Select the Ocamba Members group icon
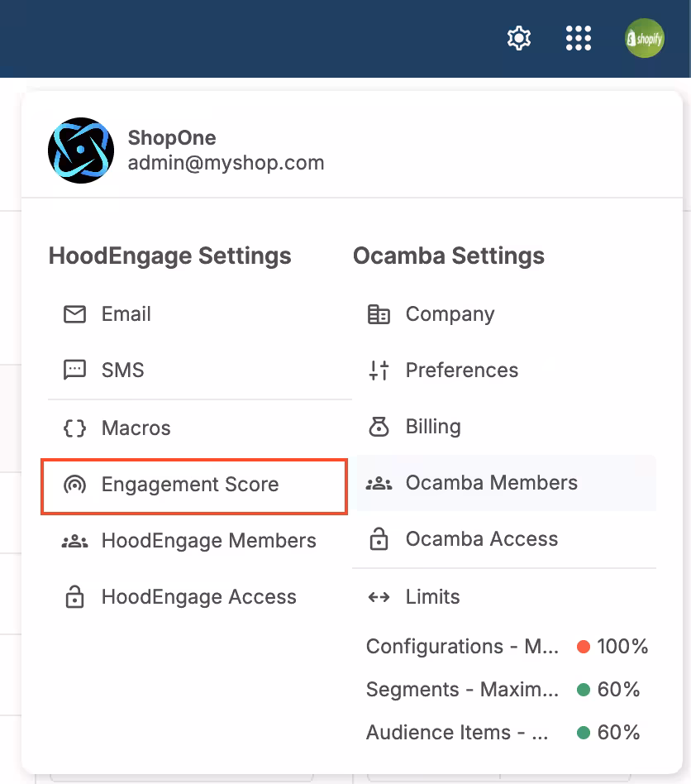 coord(379,483)
